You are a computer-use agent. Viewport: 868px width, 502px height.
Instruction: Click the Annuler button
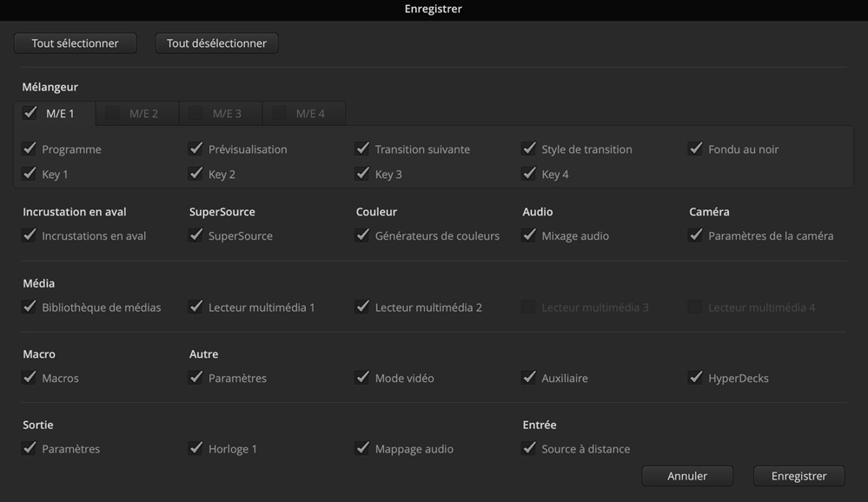point(687,476)
